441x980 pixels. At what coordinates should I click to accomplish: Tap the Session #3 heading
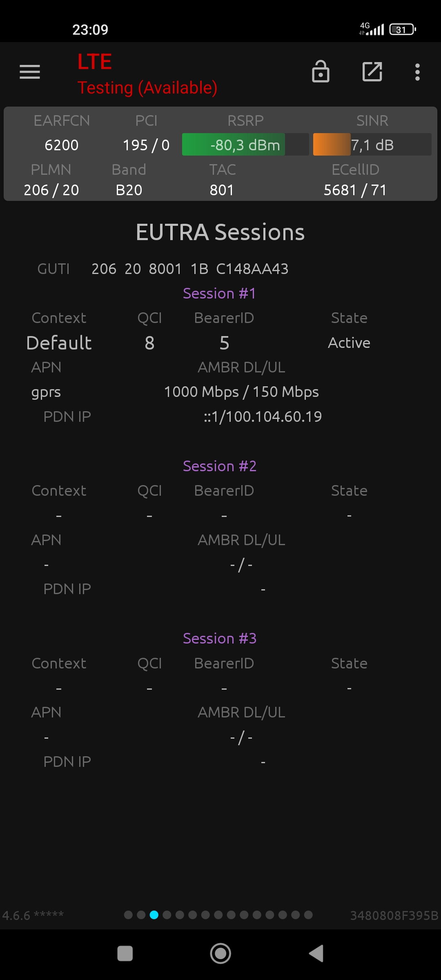(220, 638)
